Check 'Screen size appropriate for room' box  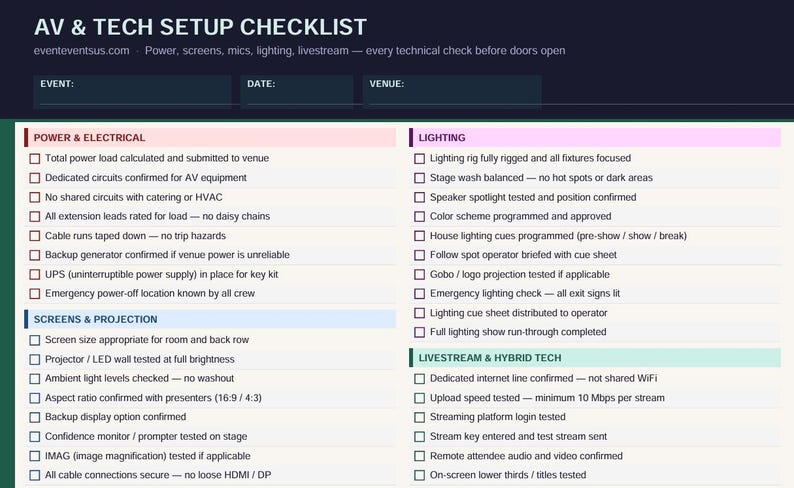click(x=34, y=340)
